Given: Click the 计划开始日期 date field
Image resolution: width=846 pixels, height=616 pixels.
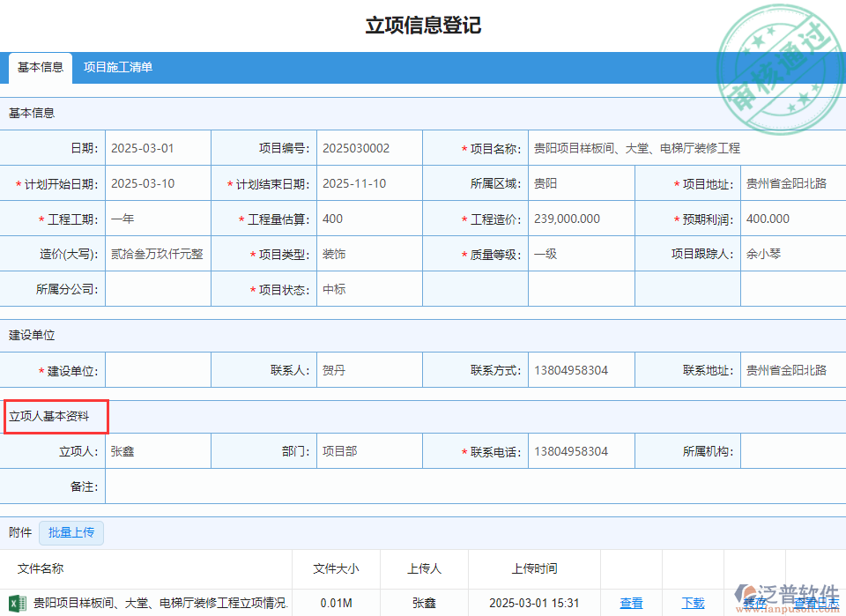Looking at the screenshot, I should click(158, 183).
